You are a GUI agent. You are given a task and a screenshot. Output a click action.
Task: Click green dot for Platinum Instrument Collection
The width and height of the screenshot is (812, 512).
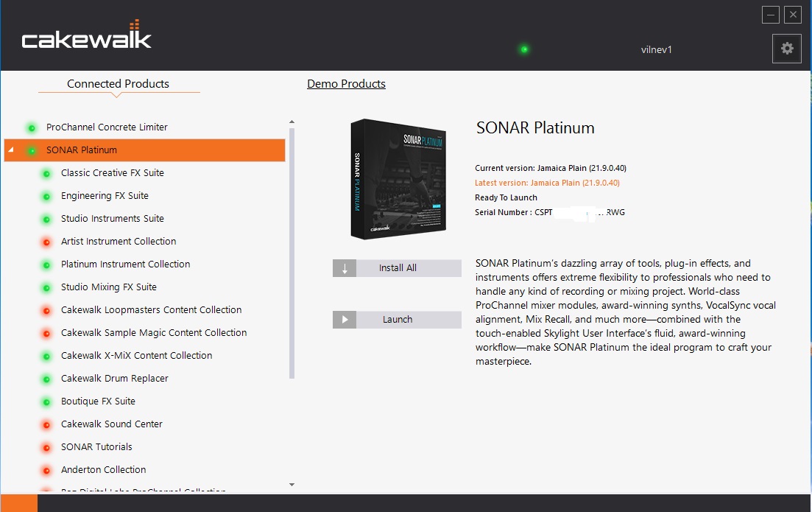46,264
